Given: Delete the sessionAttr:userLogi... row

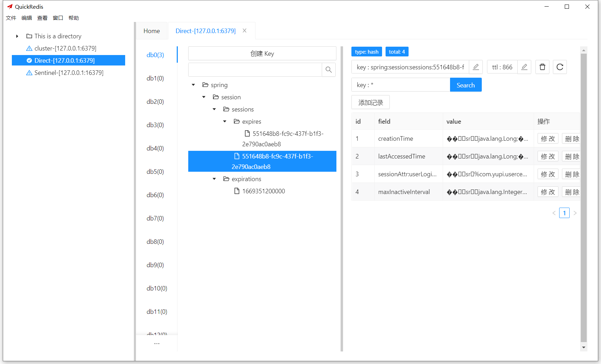Looking at the screenshot, I should pyautogui.click(x=572, y=174).
